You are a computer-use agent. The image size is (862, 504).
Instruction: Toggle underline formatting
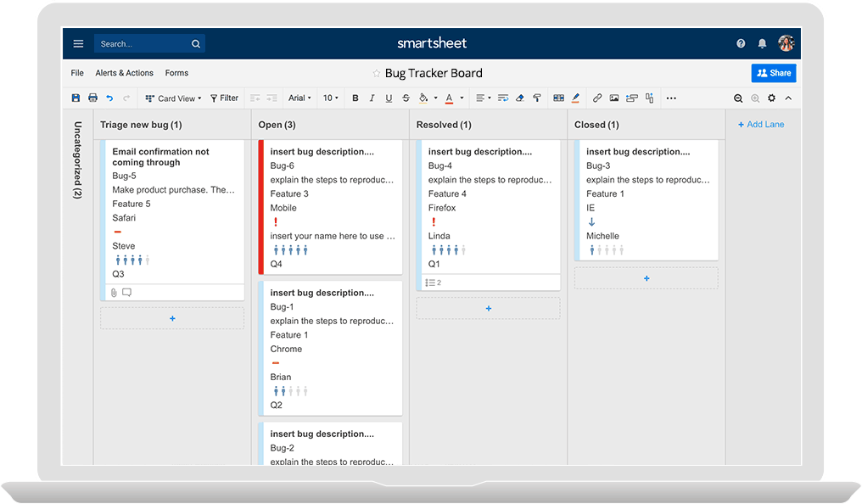pyautogui.click(x=388, y=98)
